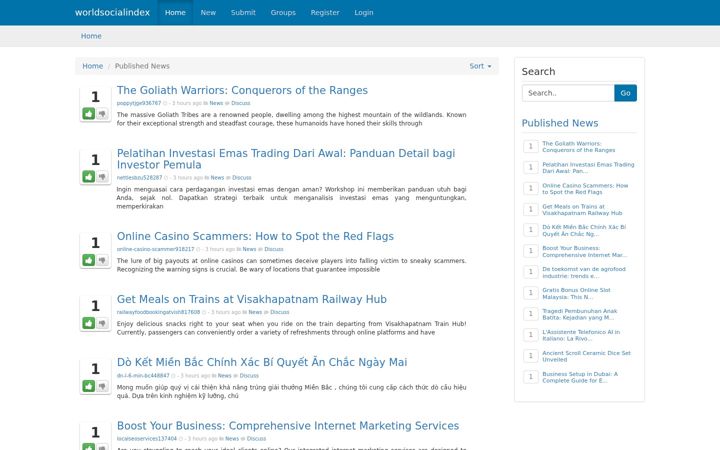The height and width of the screenshot is (450, 720).
Task: Upvote Online Casino Scammers story
Action: (x=89, y=260)
